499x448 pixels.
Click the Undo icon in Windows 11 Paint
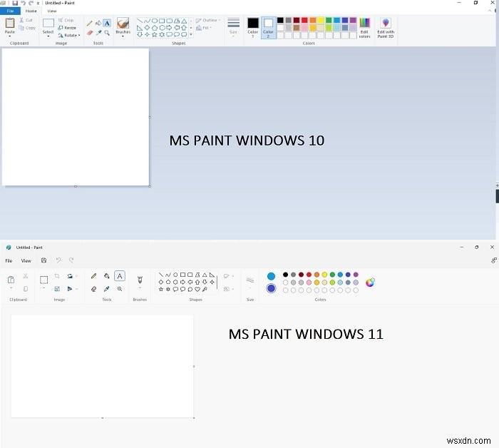pos(58,260)
